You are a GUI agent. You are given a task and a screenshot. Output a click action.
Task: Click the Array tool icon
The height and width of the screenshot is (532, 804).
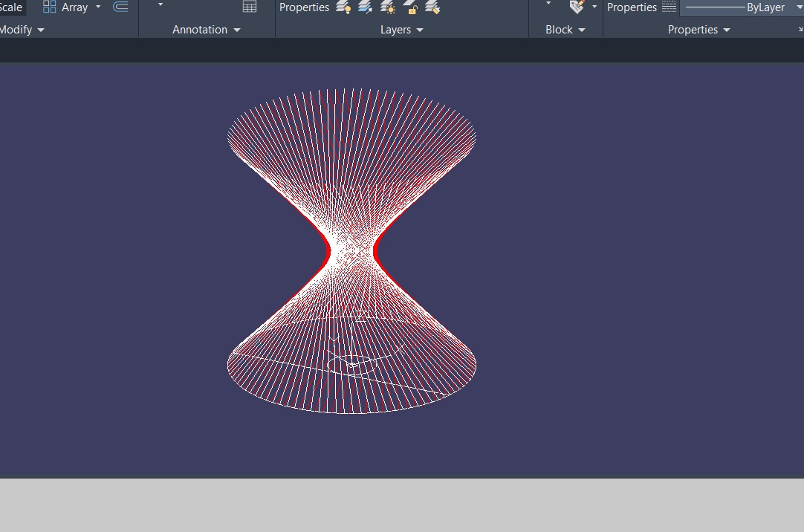tap(50, 7)
